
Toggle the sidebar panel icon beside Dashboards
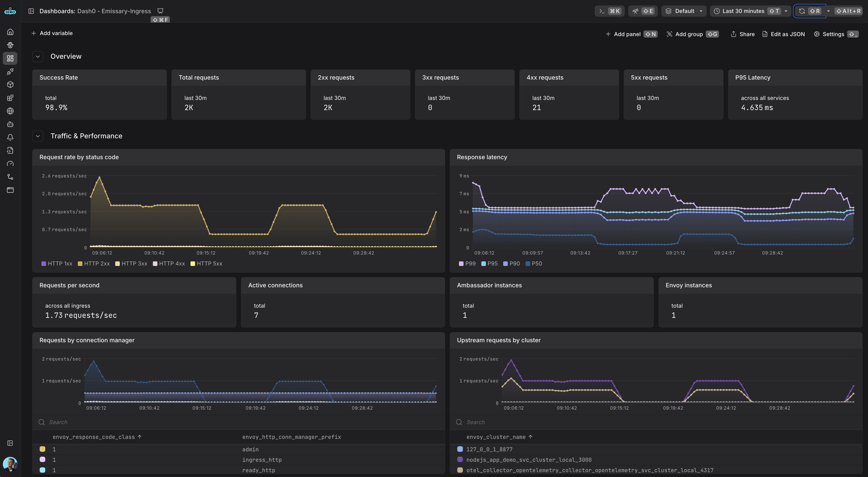tap(31, 11)
